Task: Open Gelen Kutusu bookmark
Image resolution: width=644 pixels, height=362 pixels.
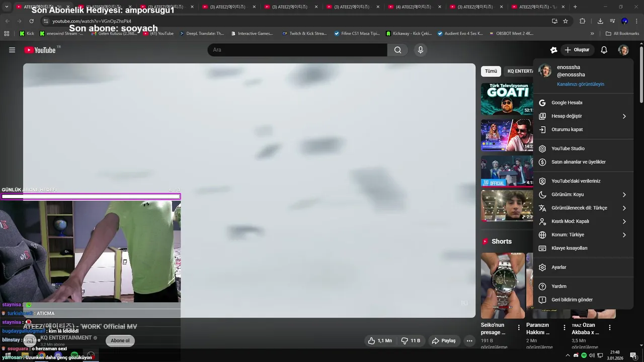Action: (x=114, y=34)
